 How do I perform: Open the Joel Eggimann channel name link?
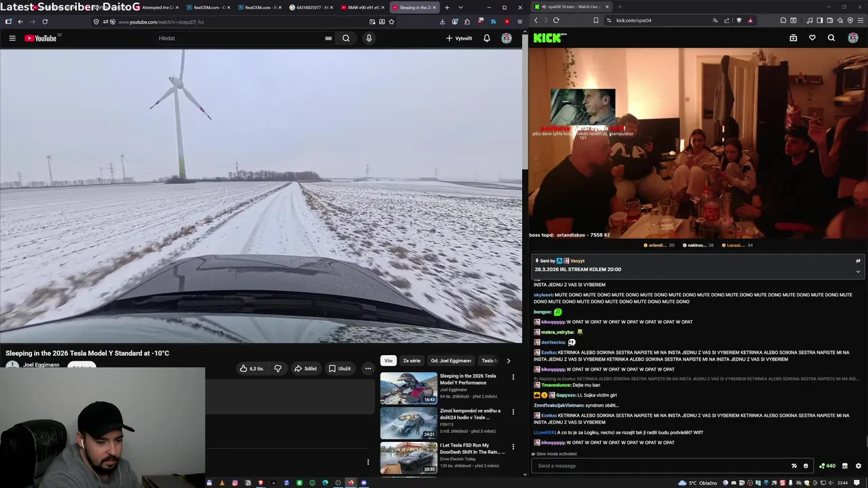click(x=41, y=365)
